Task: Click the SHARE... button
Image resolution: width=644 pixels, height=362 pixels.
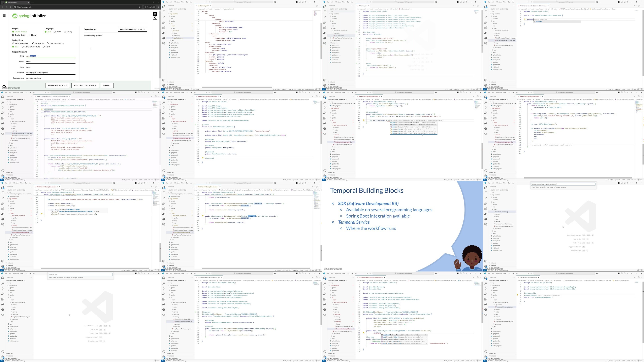Action: pyautogui.click(x=107, y=85)
